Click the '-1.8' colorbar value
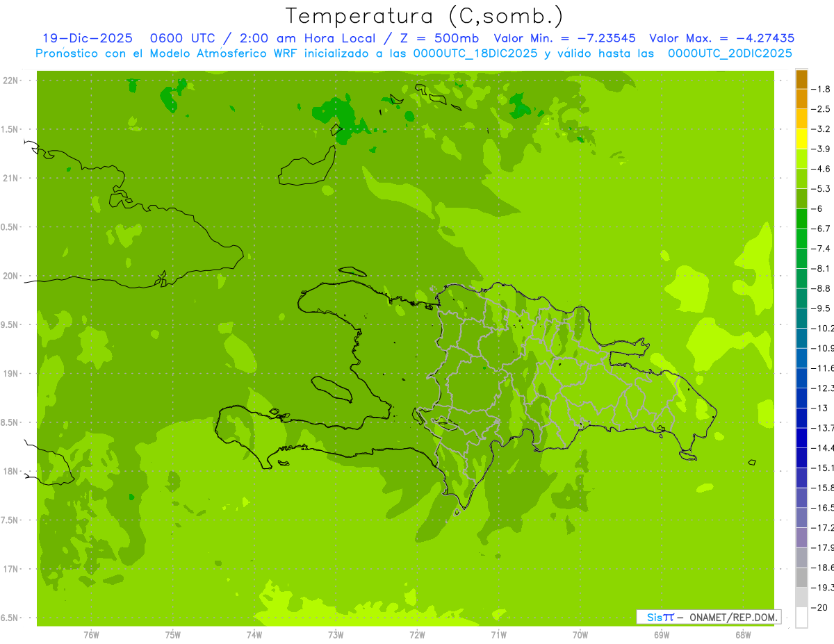The width and height of the screenshot is (834, 644). [822, 89]
